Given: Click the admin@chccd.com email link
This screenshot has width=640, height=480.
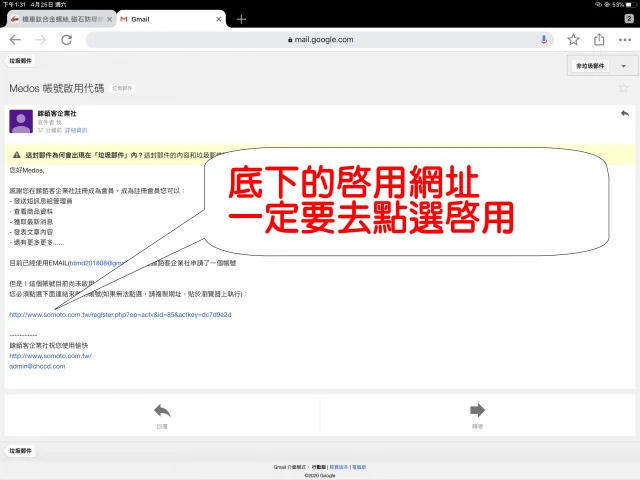Looking at the screenshot, I should tap(37, 366).
